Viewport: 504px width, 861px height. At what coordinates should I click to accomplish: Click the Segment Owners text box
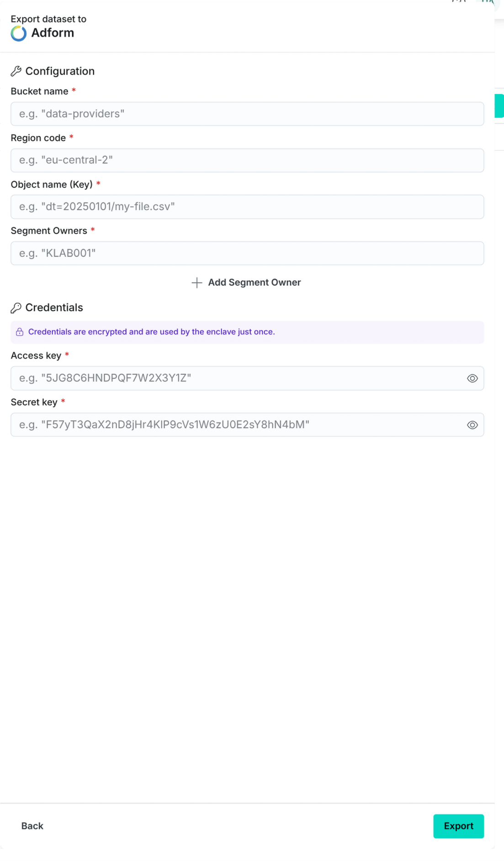tap(247, 253)
